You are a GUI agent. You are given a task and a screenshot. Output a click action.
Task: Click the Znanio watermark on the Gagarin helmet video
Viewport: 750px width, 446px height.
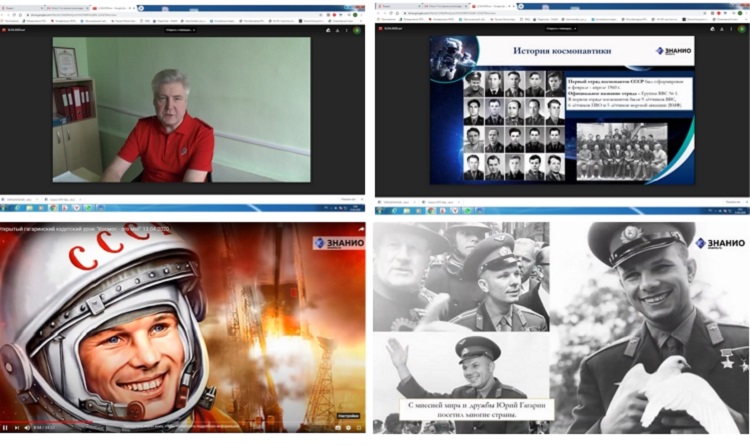(337, 242)
